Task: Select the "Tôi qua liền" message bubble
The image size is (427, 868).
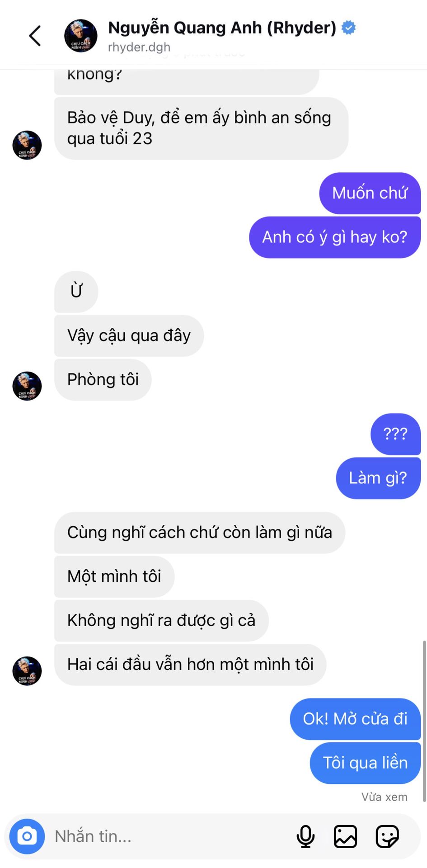Action: 365,763
